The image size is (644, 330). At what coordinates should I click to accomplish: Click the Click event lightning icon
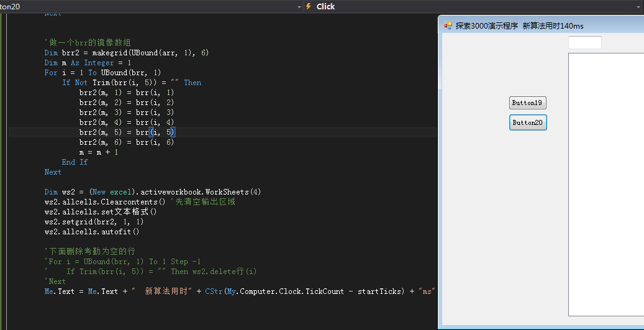point(309,7)
